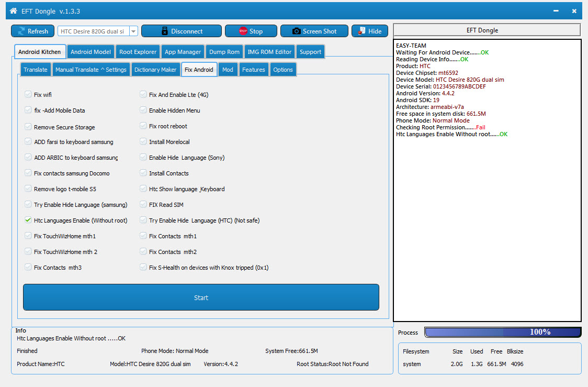Click 'System Free:661.5M' status text
This screenshot has width=588, height=387.
click(x=291, y=350)
